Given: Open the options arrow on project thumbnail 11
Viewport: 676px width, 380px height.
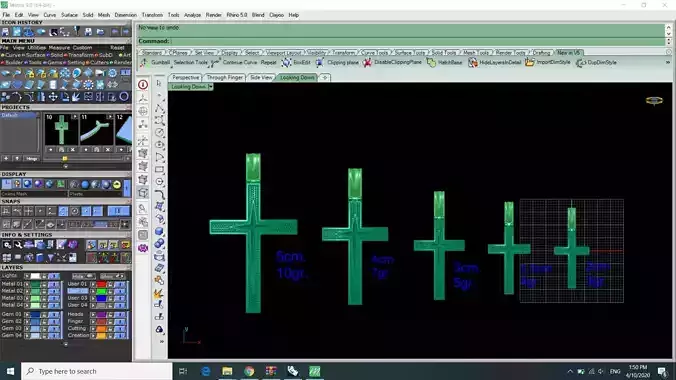Looking at the screenshot, I should click(110, 117).
